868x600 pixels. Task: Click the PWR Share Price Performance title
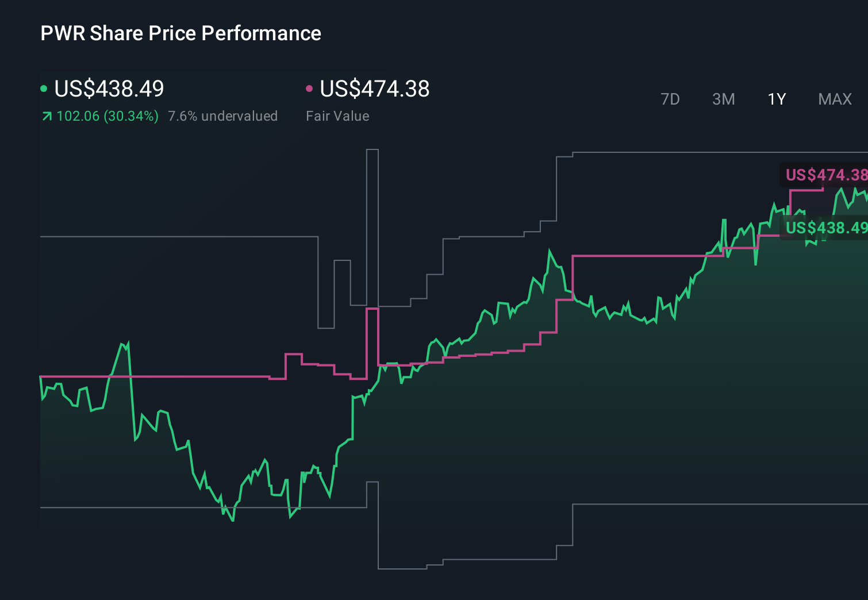tap(180, 33)
